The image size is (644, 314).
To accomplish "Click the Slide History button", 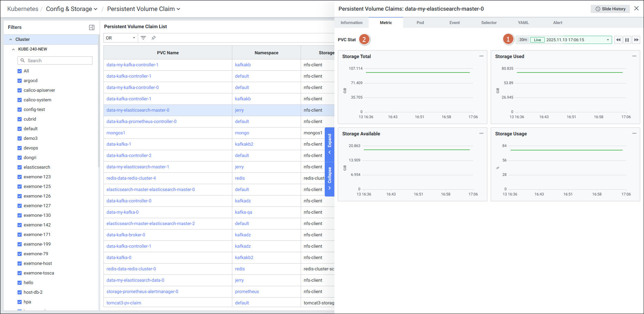I will pos(610,9).
